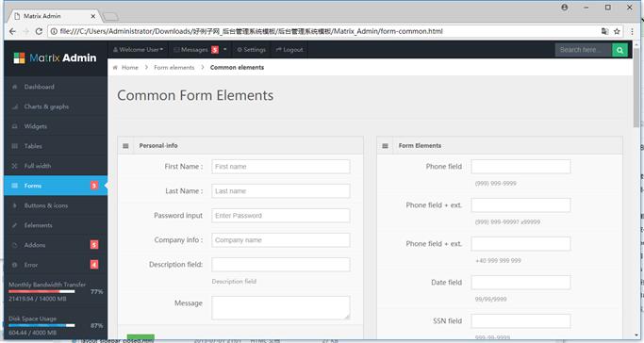Click the Phone field + ext. input with +40 hint

pyautogui.click(x=520, y=244)
